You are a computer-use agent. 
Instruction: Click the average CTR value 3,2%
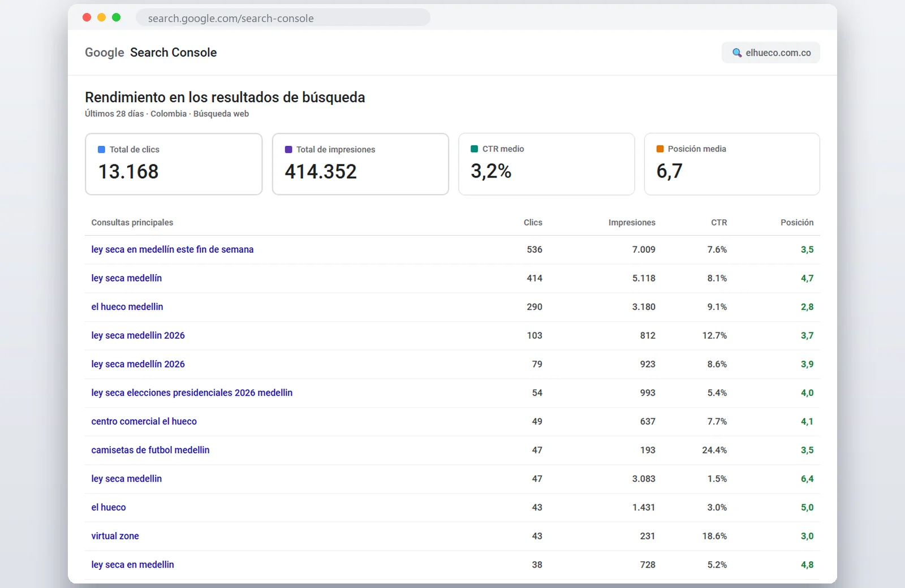pyautogui.click(x=491, y=171)
